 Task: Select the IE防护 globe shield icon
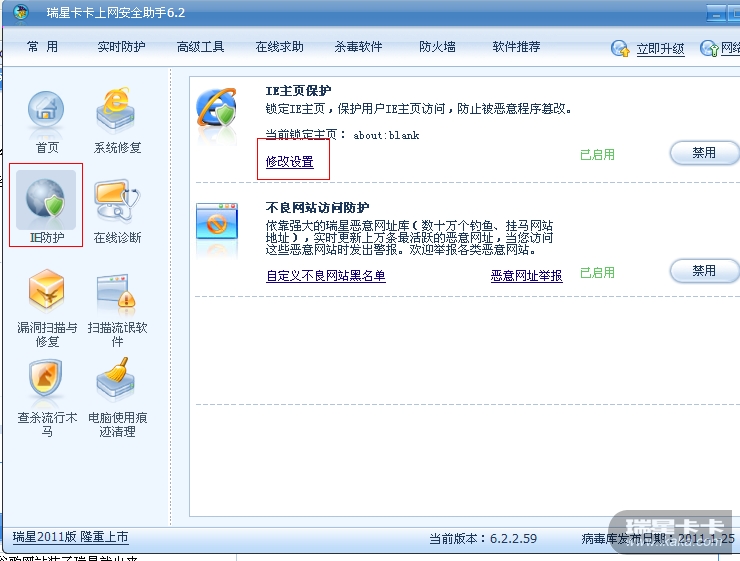point(46,200)
